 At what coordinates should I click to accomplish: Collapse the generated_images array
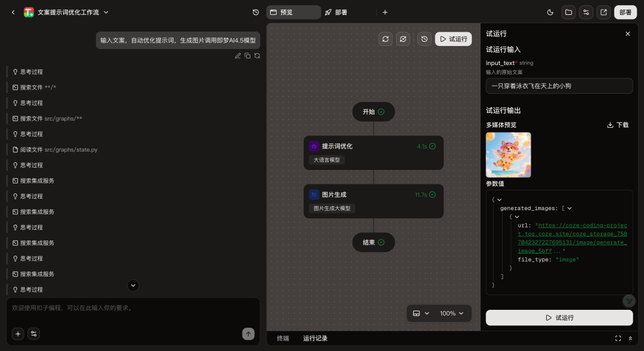(x=569, y=208)
